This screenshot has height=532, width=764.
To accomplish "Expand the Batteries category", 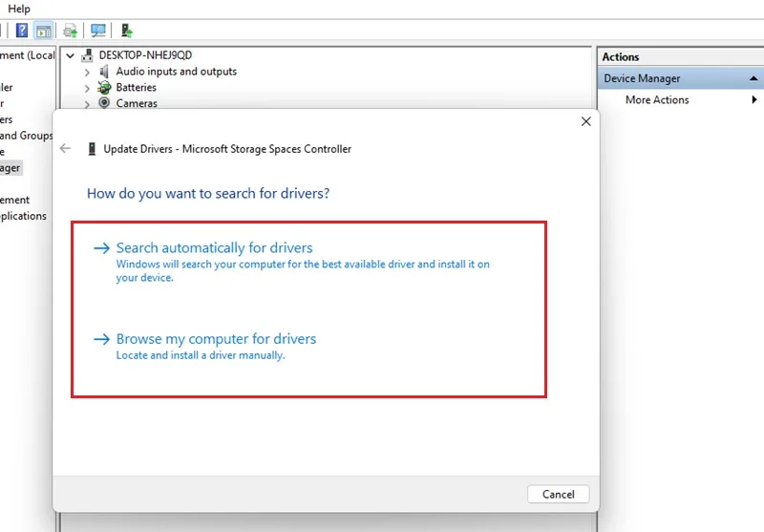I will pyautogui.click(x=87, y=88).
